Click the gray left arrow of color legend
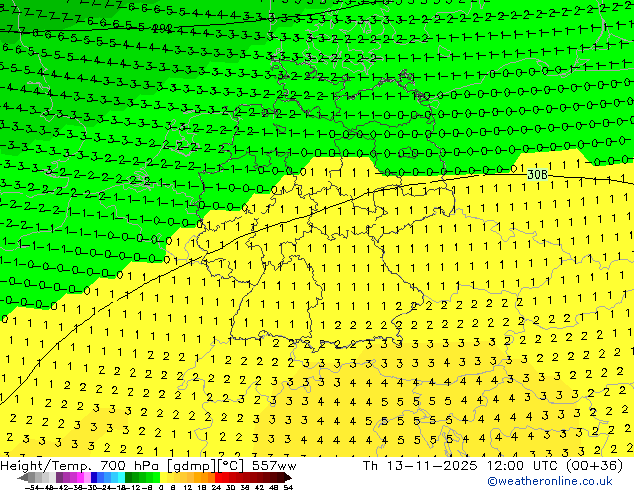Screen dimensions: 634x490 click(22, 478)
